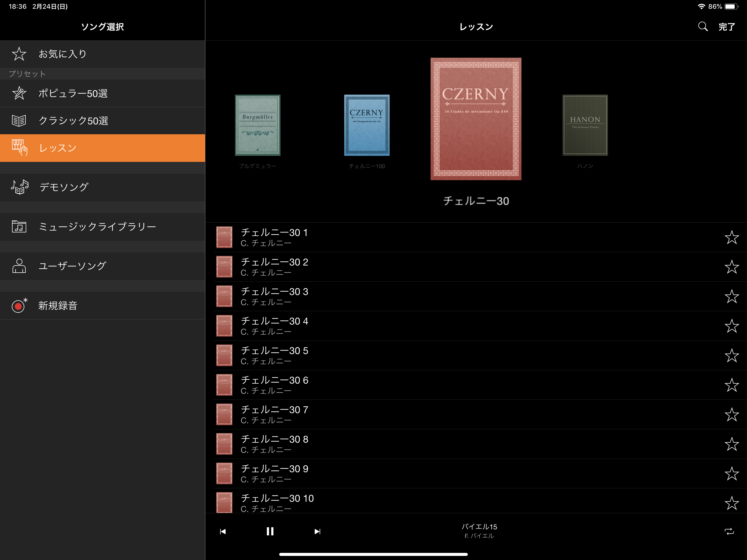
Task: Tap the Wi-Fi status icon
Action: [x=701, y=6]
